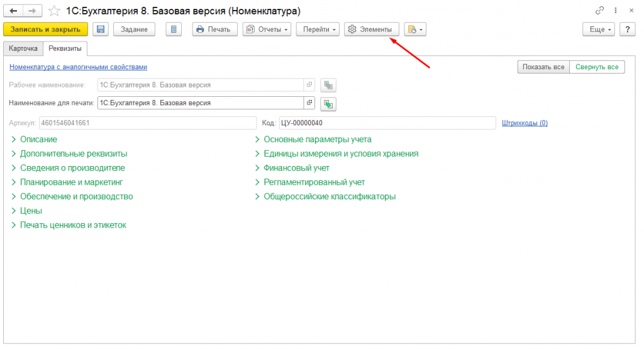The height and width of the screenshot is (349, 644).
Task: Open the dialog icon in Рабочее наименование field
Action: point(309,85)
